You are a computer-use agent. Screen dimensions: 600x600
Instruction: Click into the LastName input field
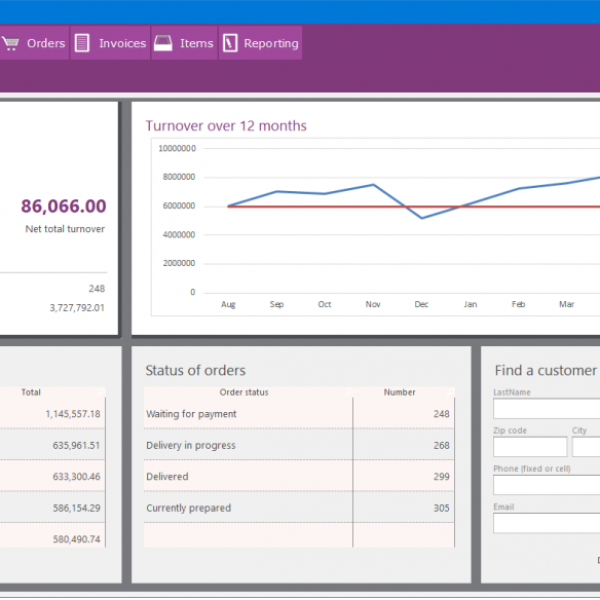tap(546, 409)
